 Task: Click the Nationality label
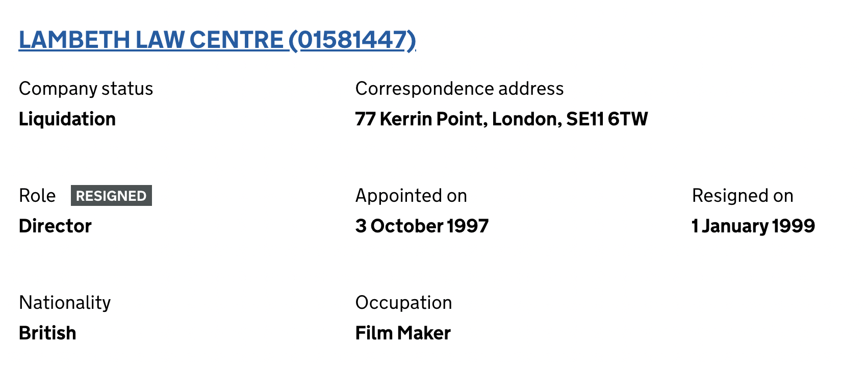point(65,303)
